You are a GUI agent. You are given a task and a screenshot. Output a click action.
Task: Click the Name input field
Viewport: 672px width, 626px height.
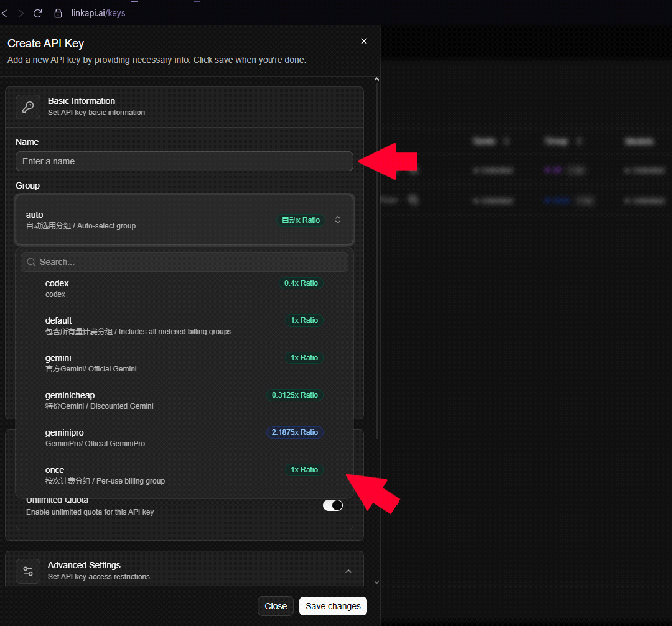click(x=184, y=161)
